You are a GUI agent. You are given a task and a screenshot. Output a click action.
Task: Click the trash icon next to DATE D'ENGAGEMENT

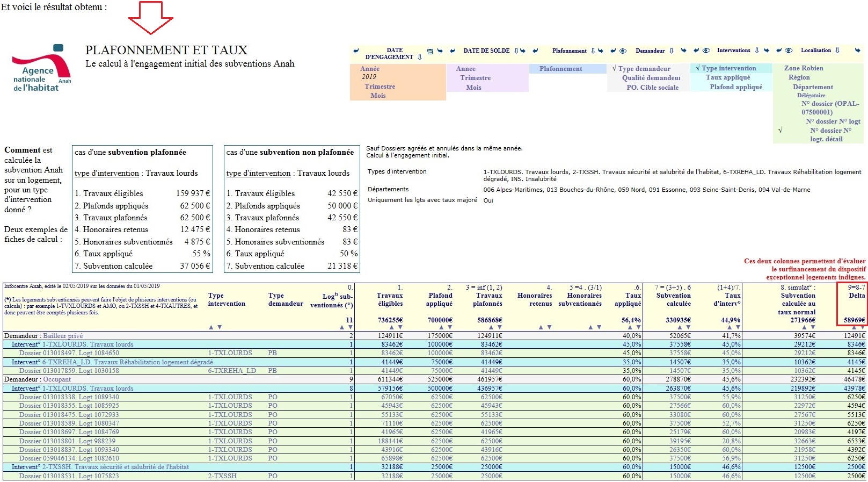tap(430, 52)
